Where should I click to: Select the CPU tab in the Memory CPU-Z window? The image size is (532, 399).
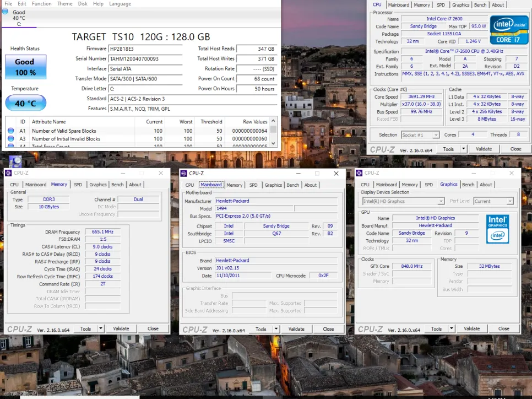[14, 185]
